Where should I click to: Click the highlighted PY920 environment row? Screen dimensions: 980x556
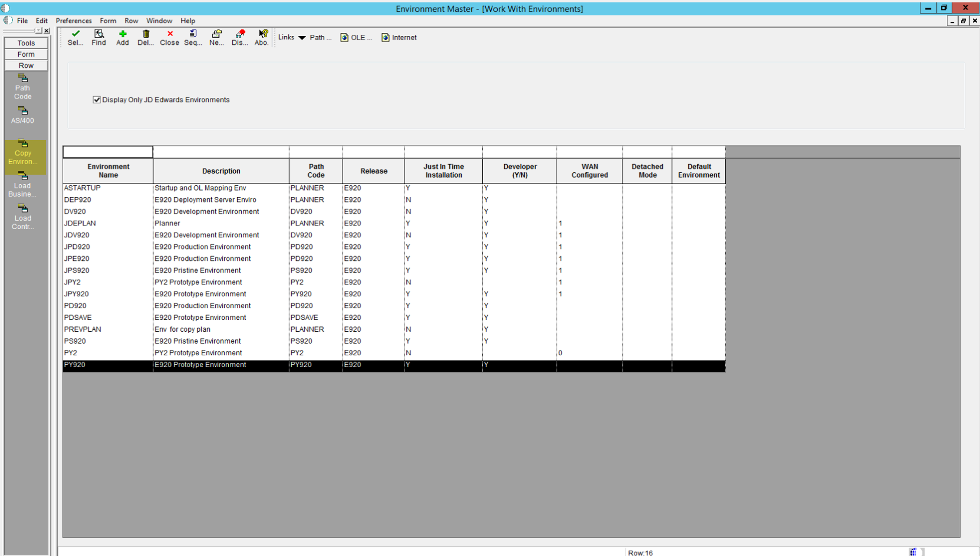394,366
